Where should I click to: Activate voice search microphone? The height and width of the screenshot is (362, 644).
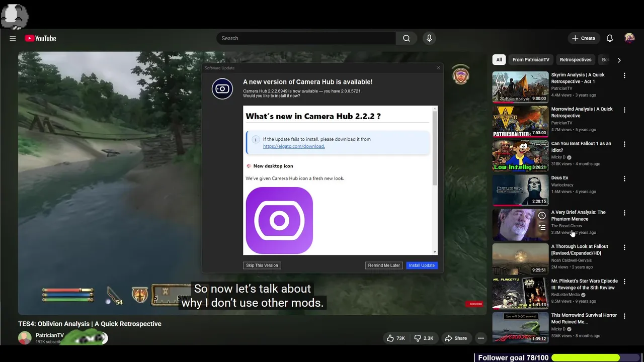429,38
